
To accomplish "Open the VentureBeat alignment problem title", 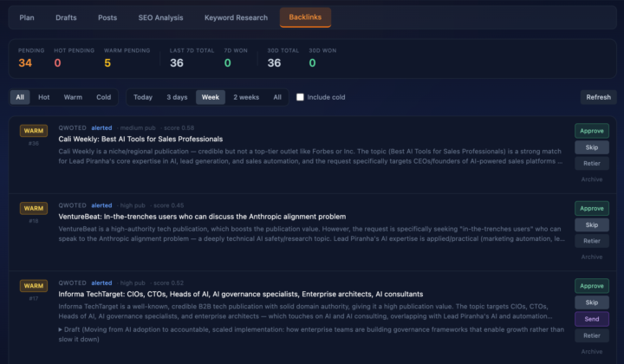I will (202, 217).
